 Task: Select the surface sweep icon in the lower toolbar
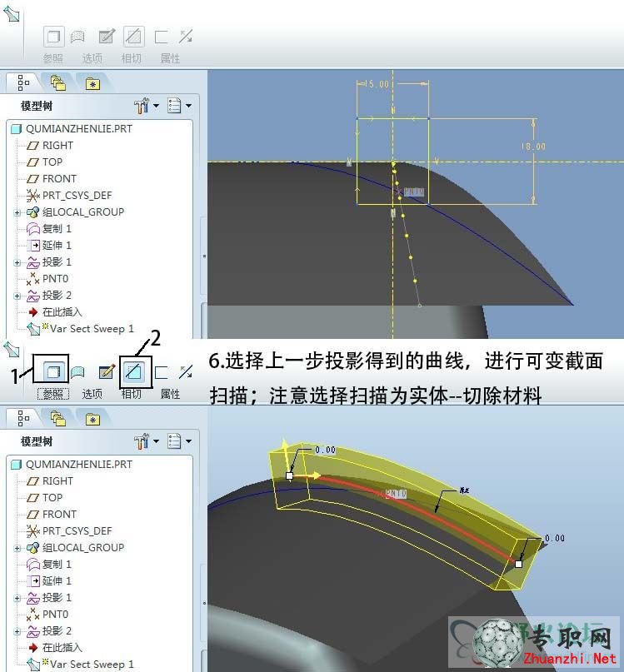pyautogui.click(x=77, y=371)
